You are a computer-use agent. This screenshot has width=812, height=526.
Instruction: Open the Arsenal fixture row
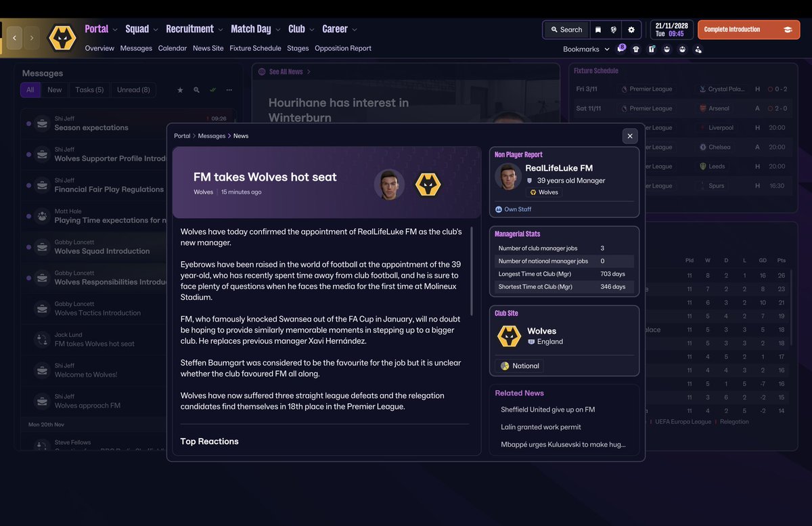[x=683, y=108]
